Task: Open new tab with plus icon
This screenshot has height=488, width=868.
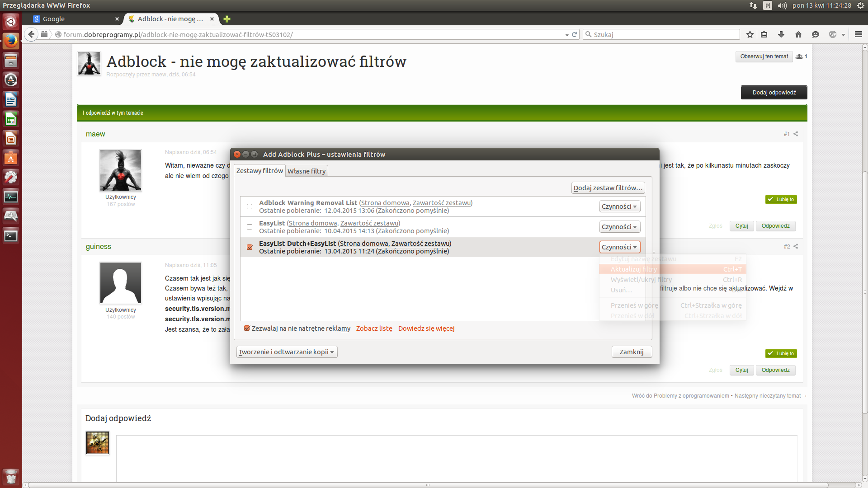Action: pos(227,19)
